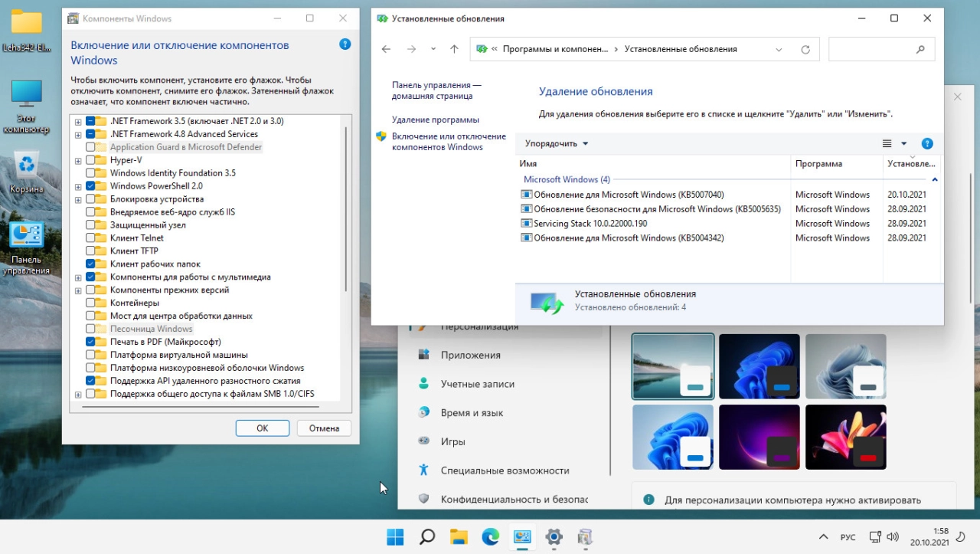Change the view layout icon in updates list
This screenshot has width=980, height=554.
coord(887,143)
